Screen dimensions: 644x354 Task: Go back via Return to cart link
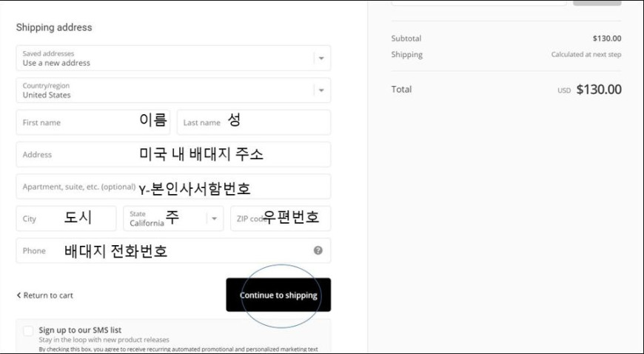[x=44, y=295]
